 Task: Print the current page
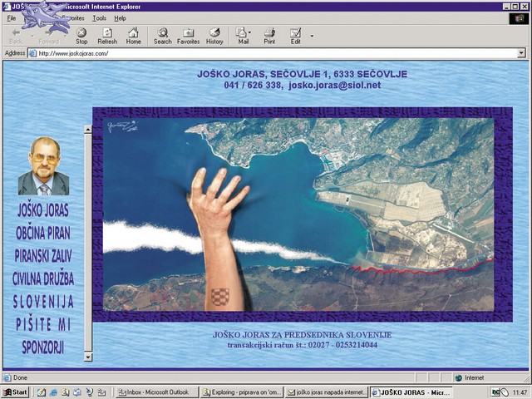(x=269, y=37)
